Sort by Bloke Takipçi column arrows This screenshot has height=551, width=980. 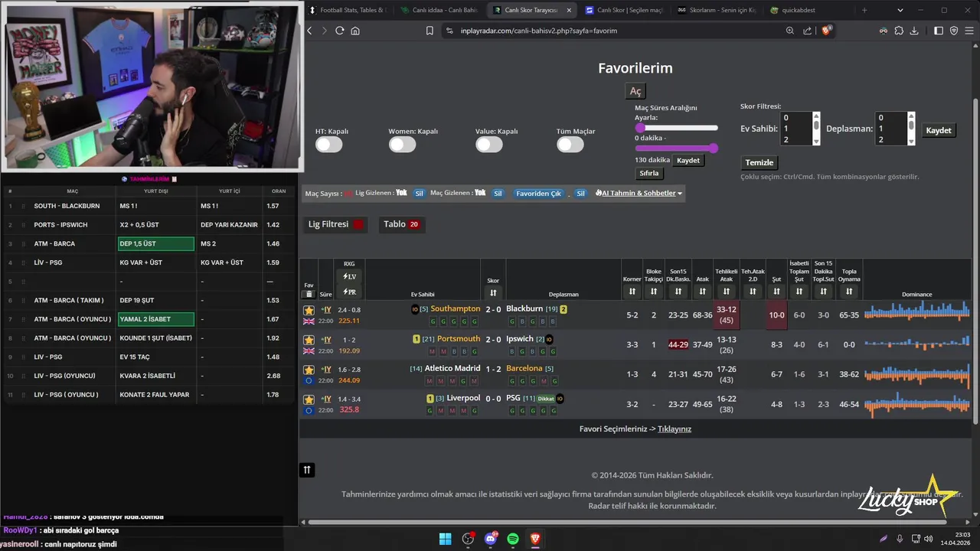point(654,292)
